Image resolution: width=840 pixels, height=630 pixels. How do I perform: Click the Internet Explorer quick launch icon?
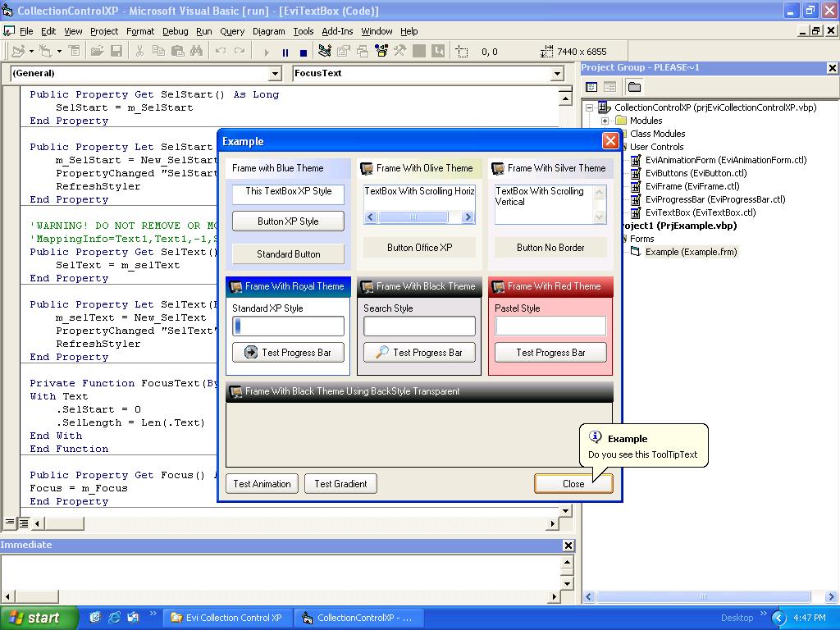[114, 618]
